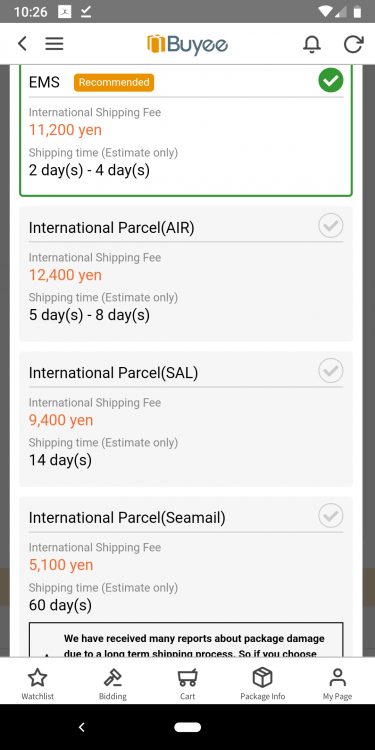
Task: Open Bidding gavel tab
Action: pyautogui.click(x=112, y=684)
